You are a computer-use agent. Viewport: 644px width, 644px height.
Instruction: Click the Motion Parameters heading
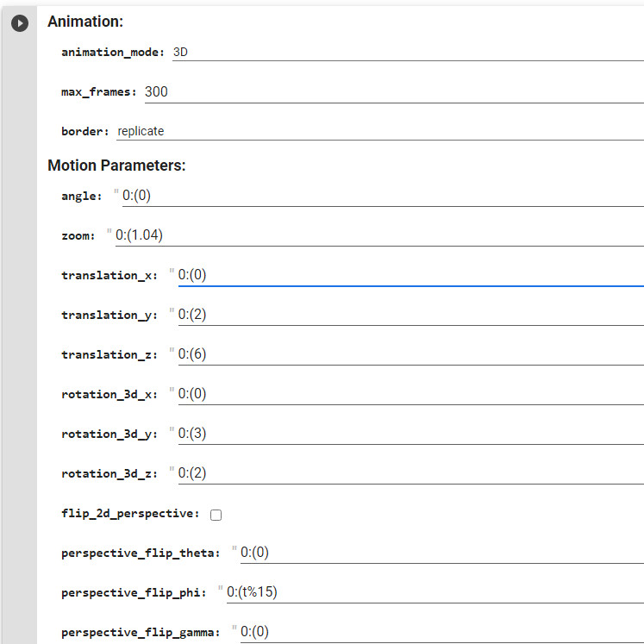(116, 166)
